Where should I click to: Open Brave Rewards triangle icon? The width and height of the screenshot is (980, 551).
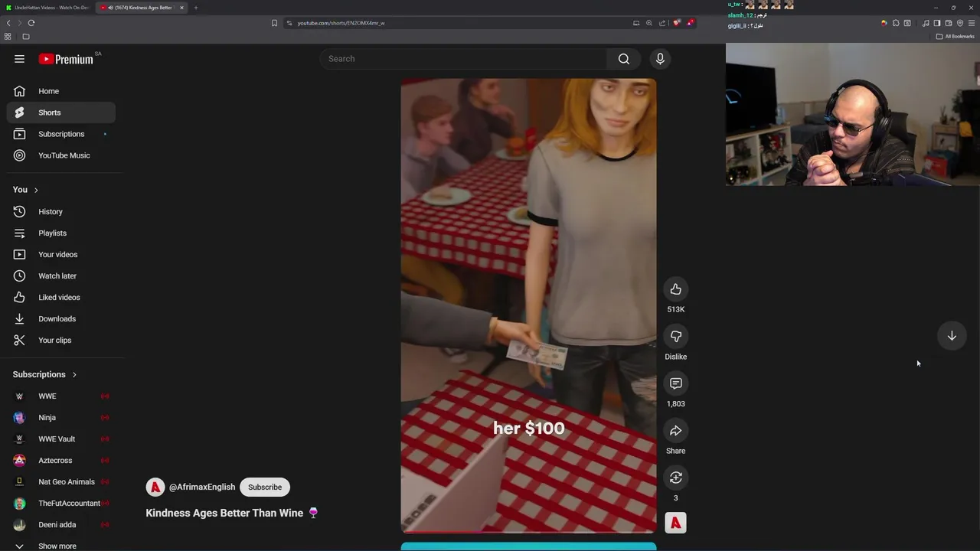pos(690,23)
